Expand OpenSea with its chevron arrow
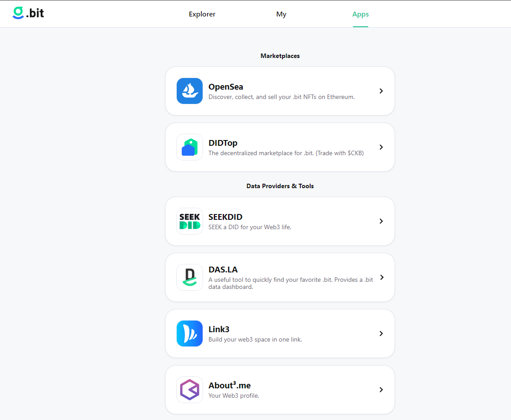The height and width of the screenshot is (420, 511). (x=381, y=91)
